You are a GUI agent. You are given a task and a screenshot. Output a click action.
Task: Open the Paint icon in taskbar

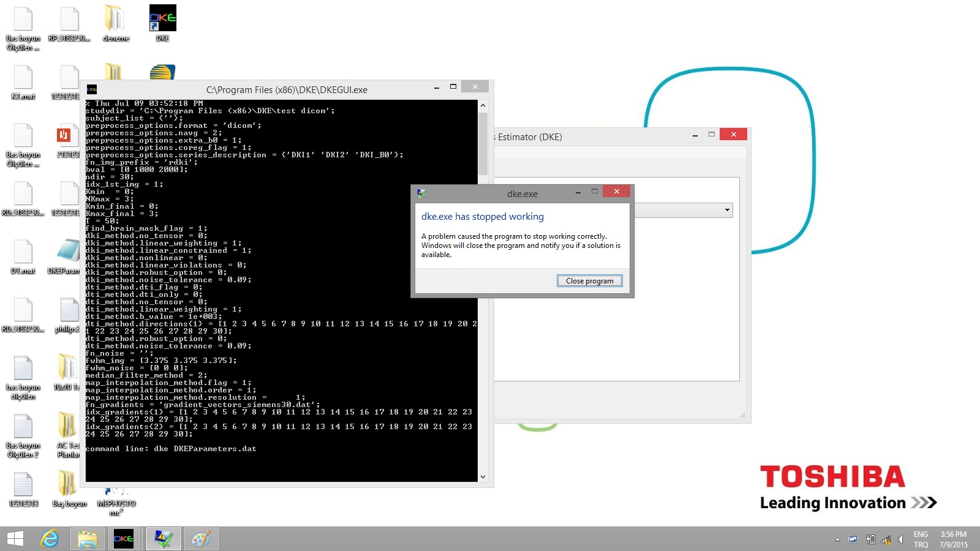pyautogui.click(x=200, y=539)
